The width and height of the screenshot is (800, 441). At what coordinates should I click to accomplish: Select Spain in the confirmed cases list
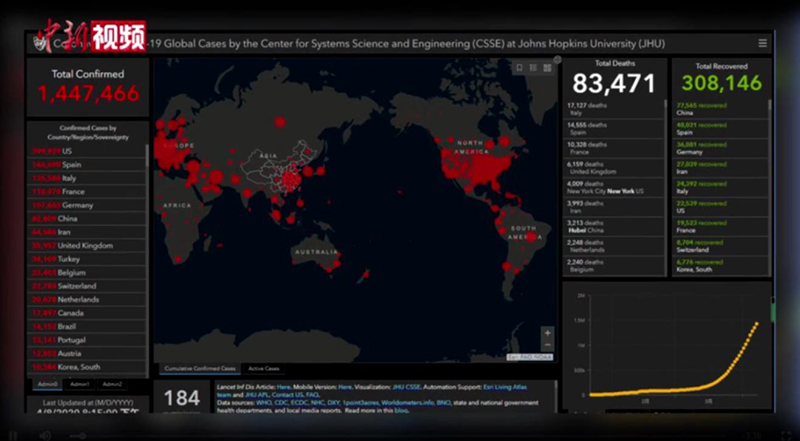click(70, 164)
